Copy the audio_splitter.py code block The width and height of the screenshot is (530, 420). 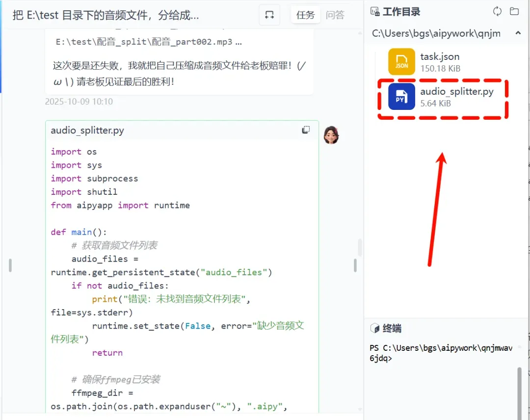(x=306, y=130)
